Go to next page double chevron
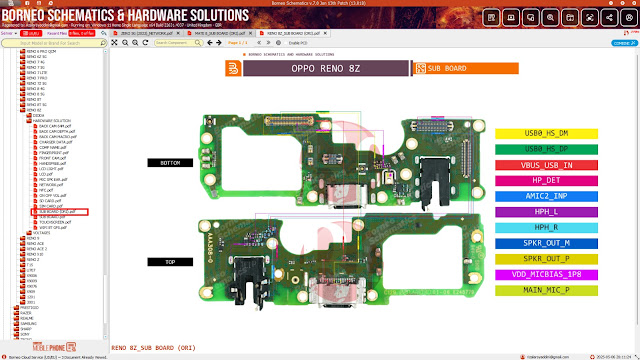640x360 pixels. click(x=268, y=43)
